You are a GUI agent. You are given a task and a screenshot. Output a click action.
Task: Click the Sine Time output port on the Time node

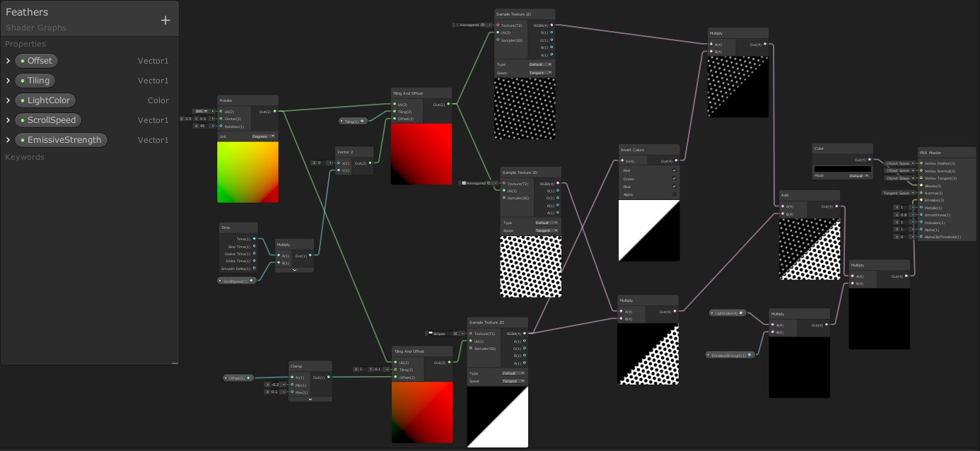pyautogui.click(x=255, y=246)
